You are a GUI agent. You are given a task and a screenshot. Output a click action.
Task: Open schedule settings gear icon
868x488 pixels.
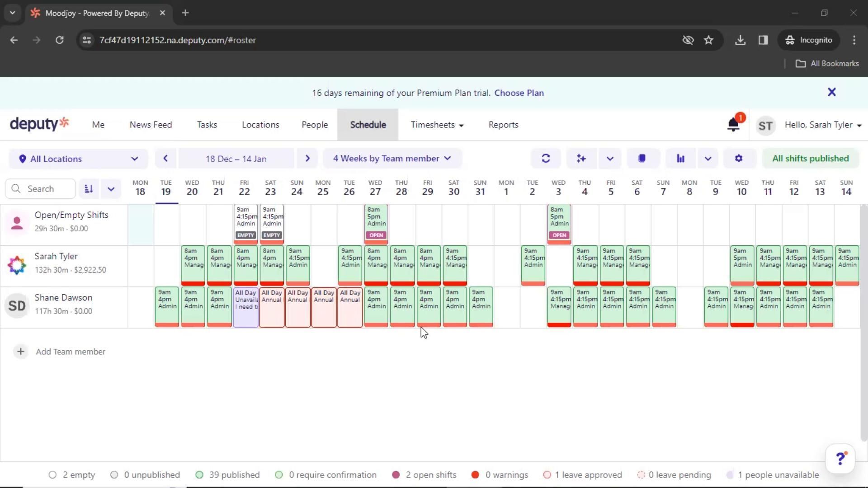tap(739, 159)
